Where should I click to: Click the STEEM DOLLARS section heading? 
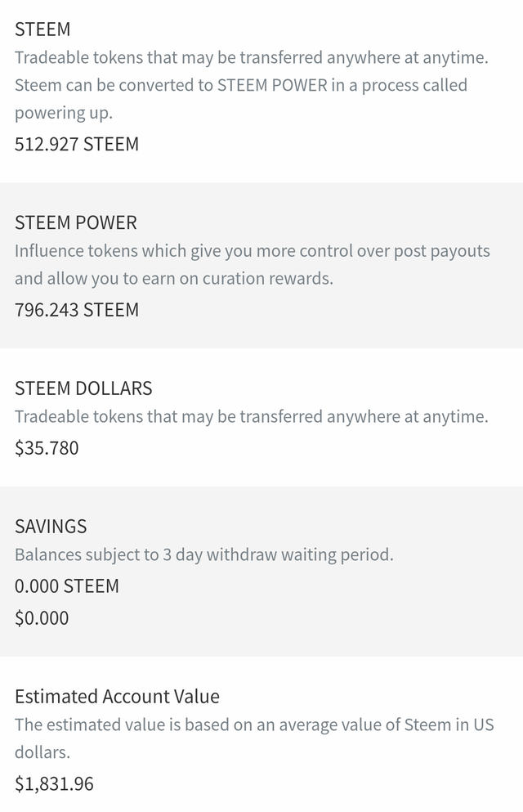coord(83,388)
